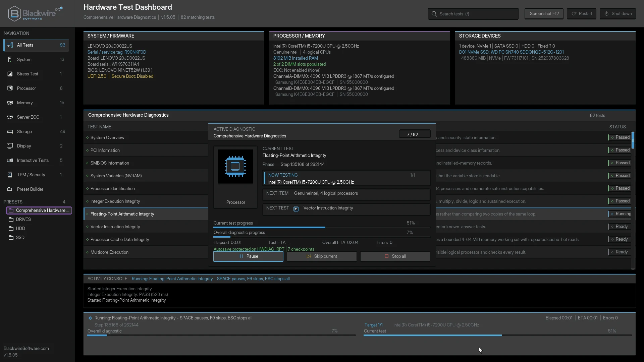Select the HDD preset
This screenshot has width=644, height=362.
click(x=39, y=229)
